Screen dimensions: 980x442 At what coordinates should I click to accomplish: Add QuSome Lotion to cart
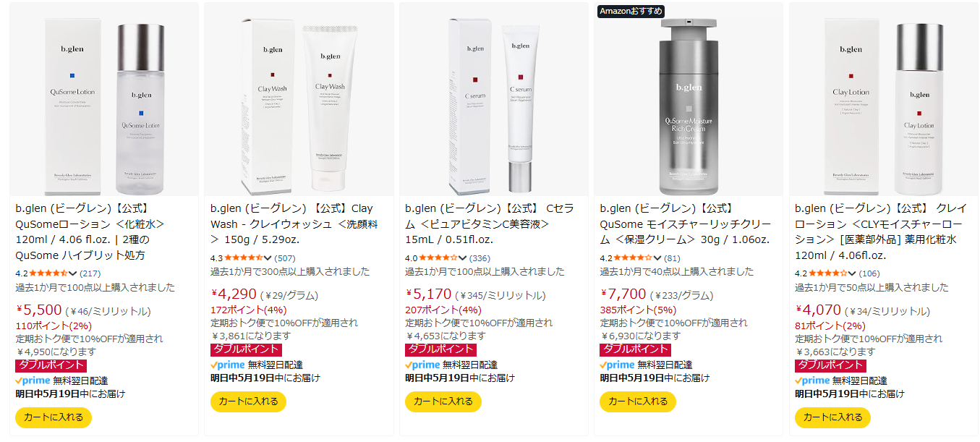[x=54, y=417]
